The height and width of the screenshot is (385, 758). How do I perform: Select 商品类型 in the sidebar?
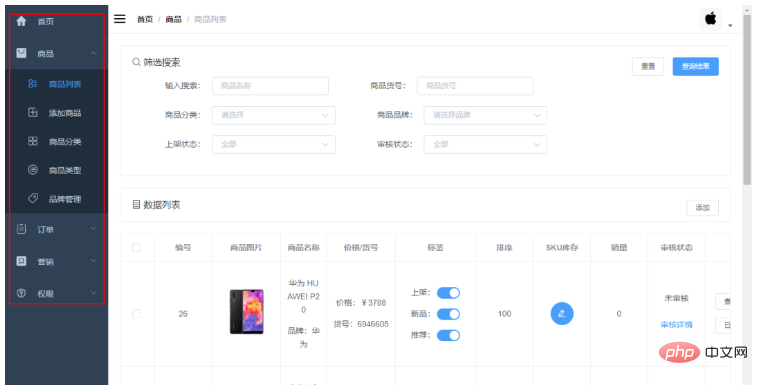tap(65, 170)
